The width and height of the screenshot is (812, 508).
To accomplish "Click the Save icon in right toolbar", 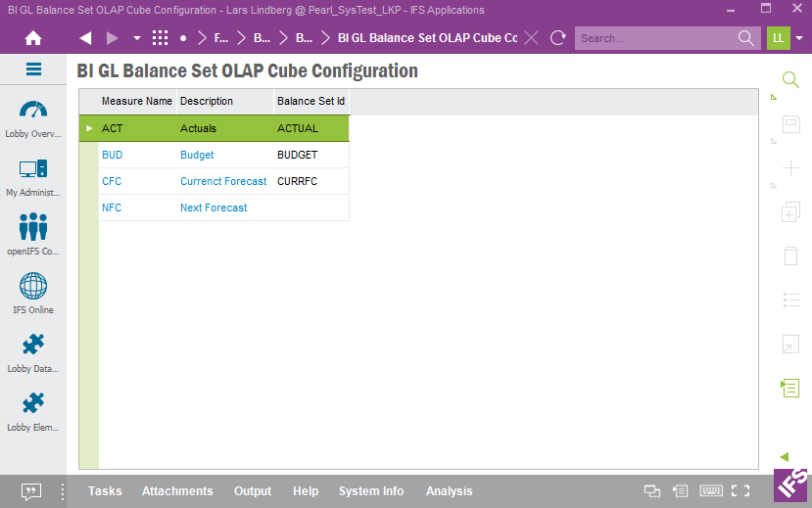I will [x=790, y=124].
